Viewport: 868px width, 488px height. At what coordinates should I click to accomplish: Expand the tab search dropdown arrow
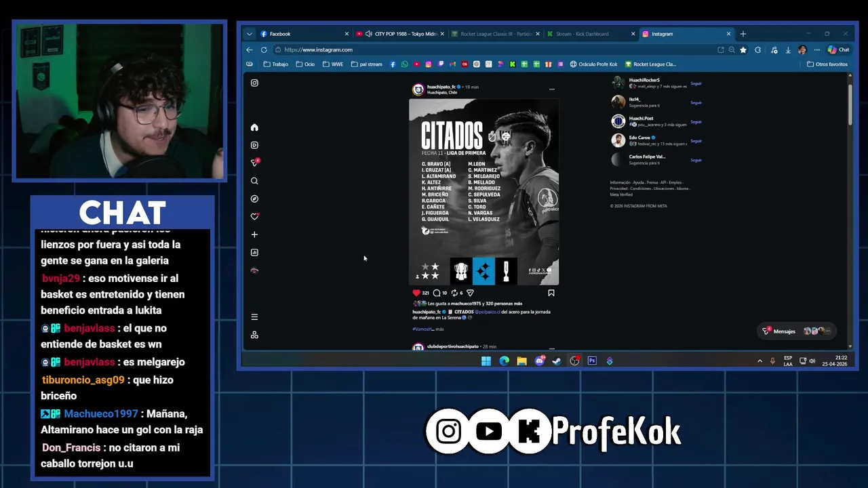coord(250,34)
